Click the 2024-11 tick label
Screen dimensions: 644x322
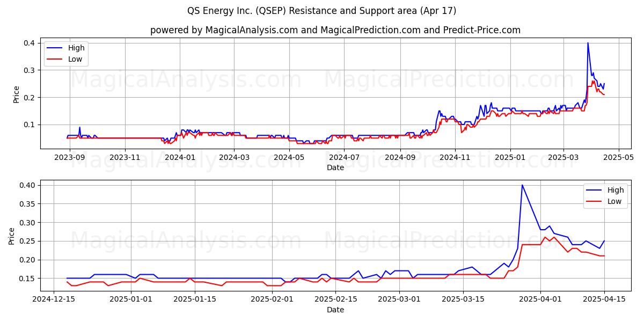pyautogui.click(x=455, y=157)
